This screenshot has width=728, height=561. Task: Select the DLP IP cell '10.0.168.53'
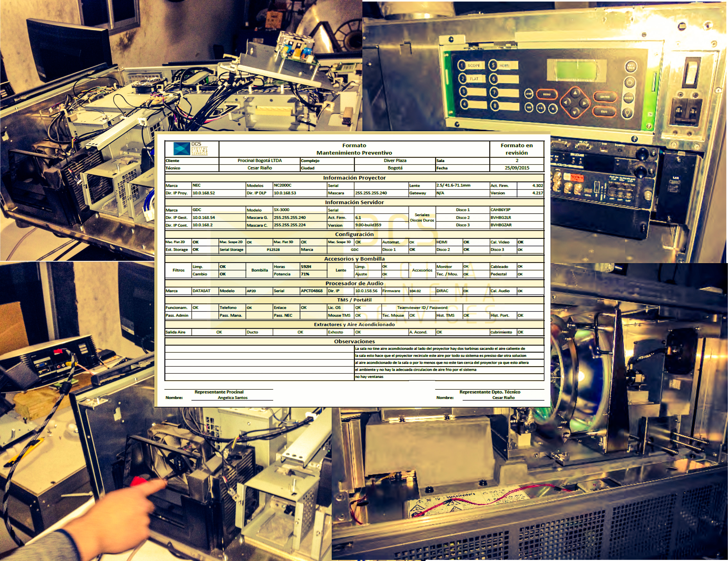click(300, 193)
